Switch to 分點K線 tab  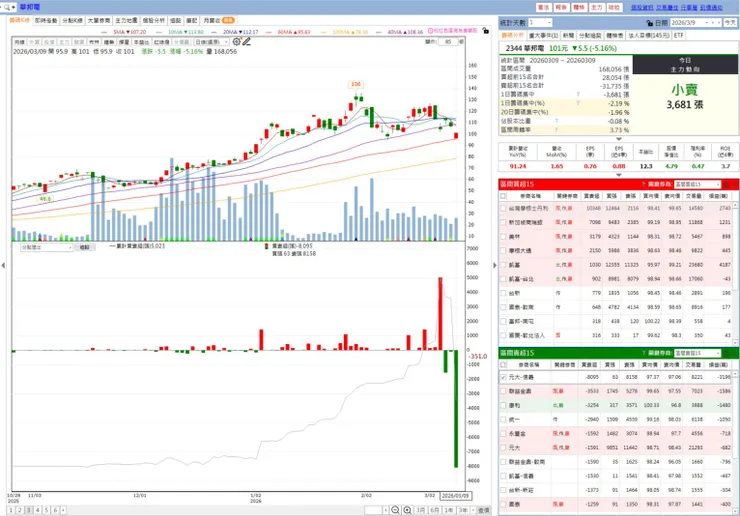pyautogui.click(x=72, y=21)
